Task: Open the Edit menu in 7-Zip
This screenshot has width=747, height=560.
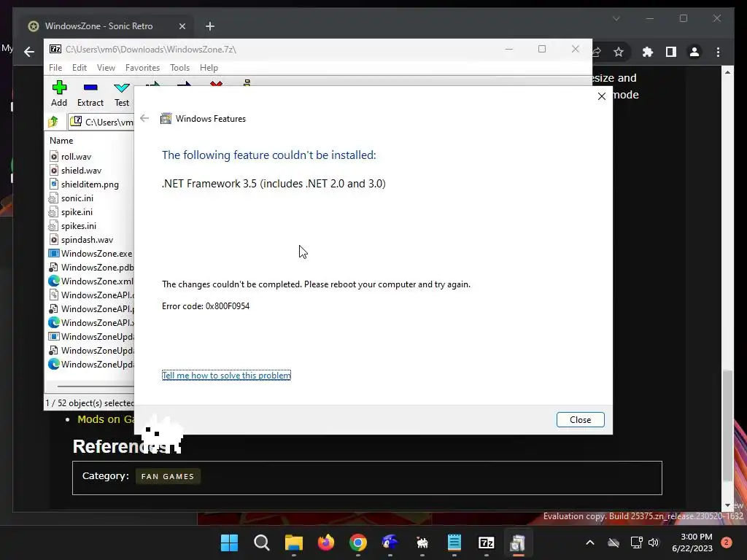Action: click(79, 68)
